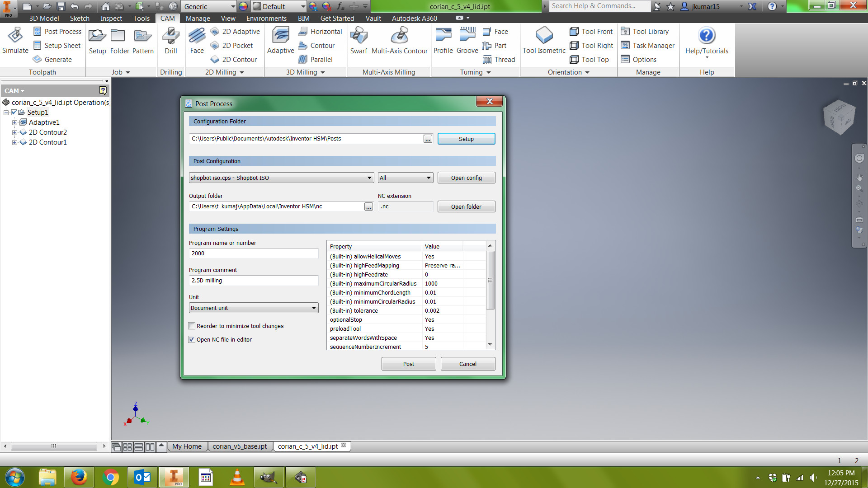This screenshot has height=488, width=868.
Task: Expand the 2D Milling panel dropdown
Action: [242, 72]
